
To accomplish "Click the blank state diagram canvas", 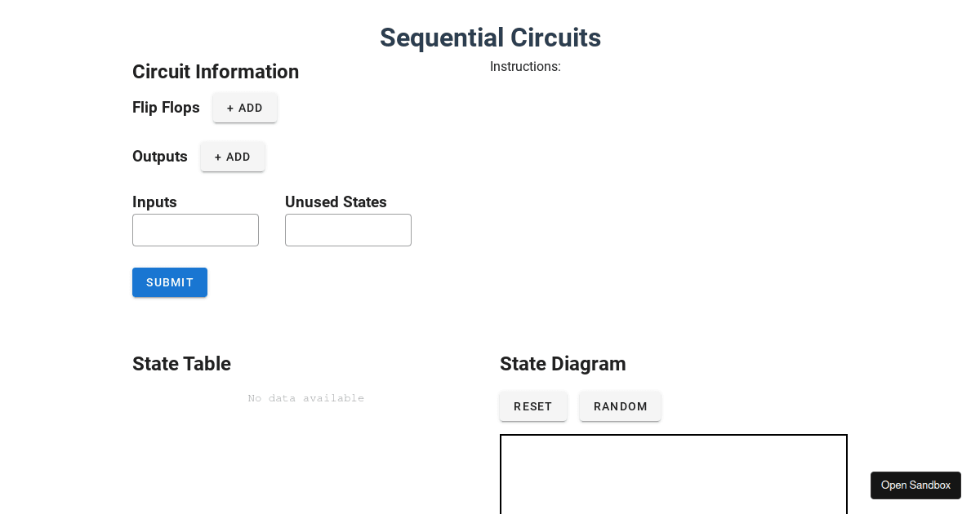I will pos(673,477).
